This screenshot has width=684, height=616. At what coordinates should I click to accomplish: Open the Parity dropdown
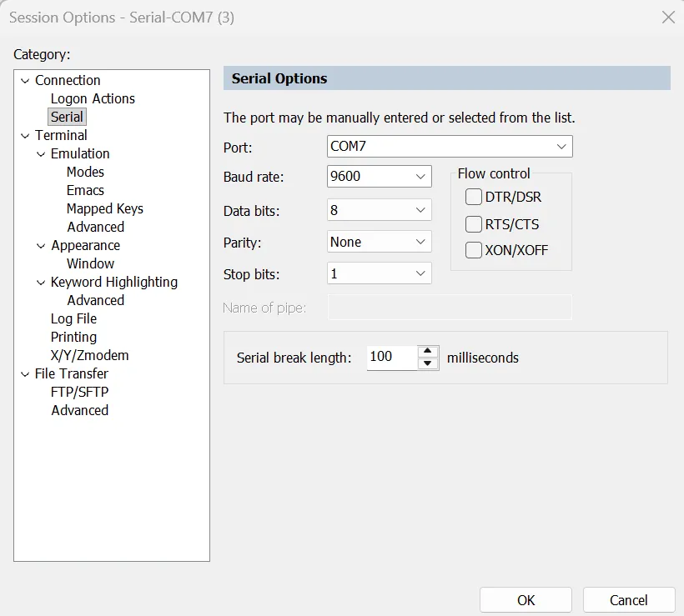pos(420,242)
